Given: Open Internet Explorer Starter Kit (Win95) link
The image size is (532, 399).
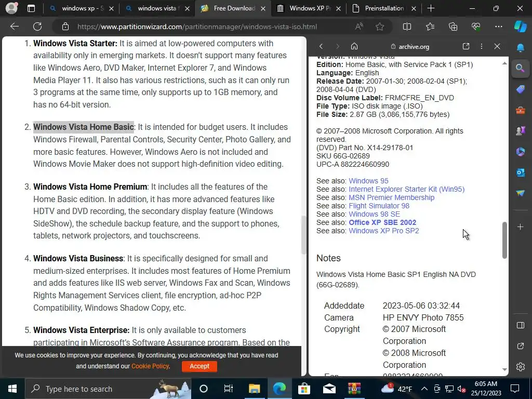Looking at the screenshot, I should pos(406,189).
